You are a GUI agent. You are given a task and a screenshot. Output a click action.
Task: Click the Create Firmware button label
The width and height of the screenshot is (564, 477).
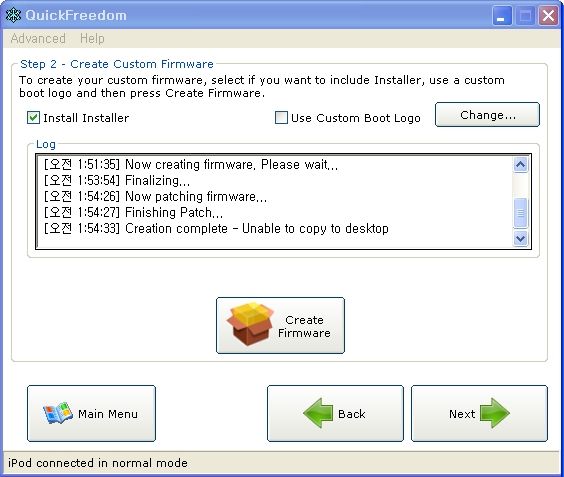[304, 326]
